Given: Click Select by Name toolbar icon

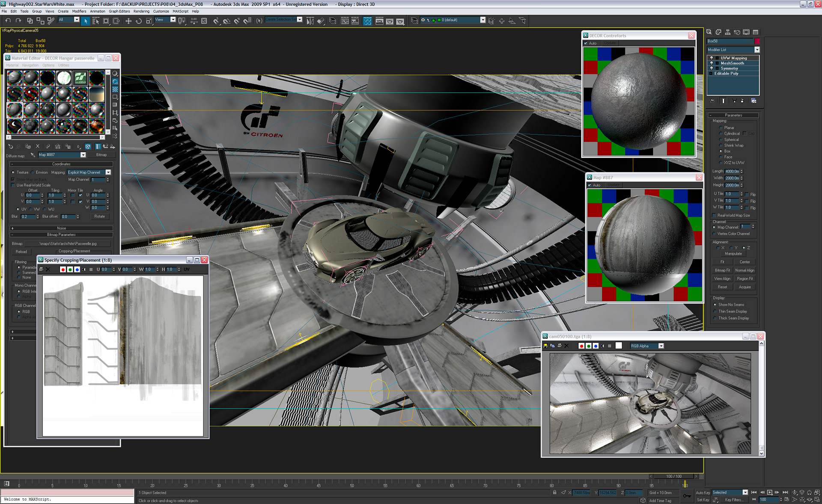Looking at the screenshot, I should (95, 21).
